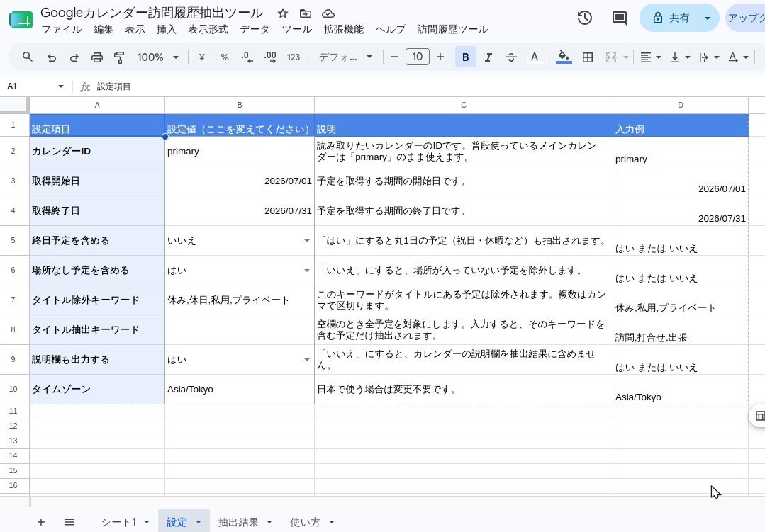Screen dimensions: 765x532
Task: Open horizontal align dropdown
Action: (650, 57)
